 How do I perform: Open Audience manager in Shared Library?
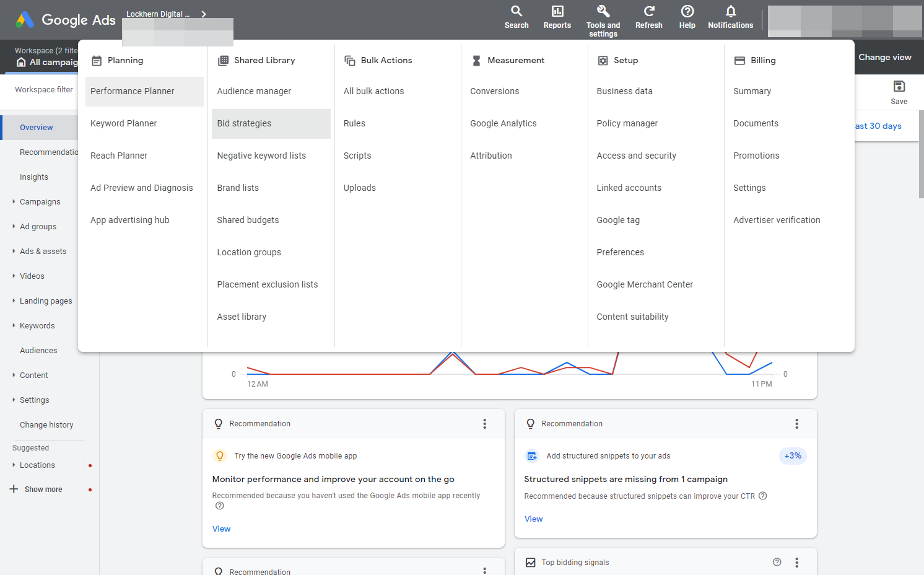[x=254, y=91]
